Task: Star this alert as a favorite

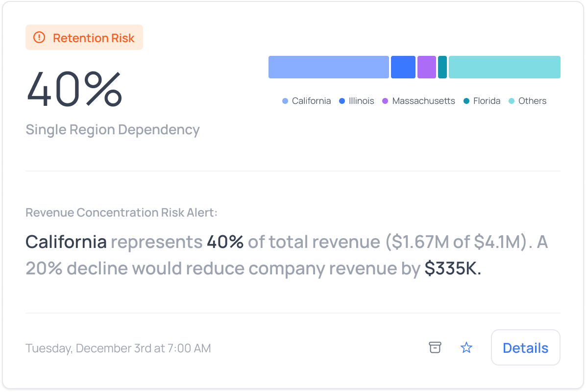Action: tap(466, 347)
